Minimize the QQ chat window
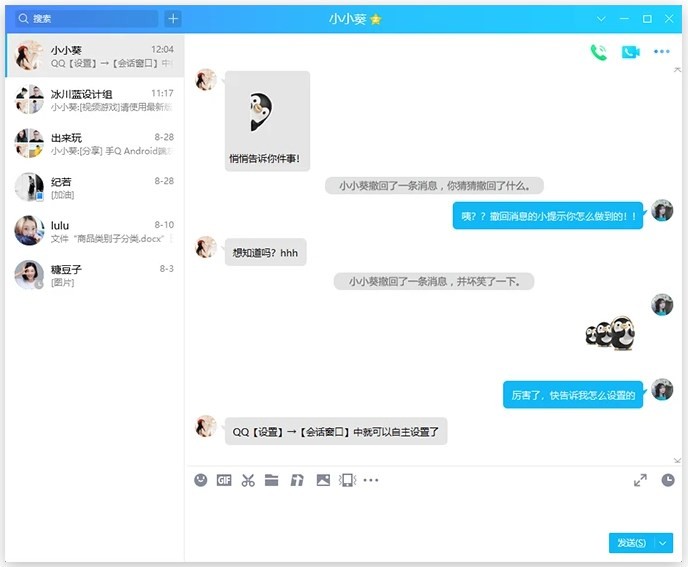The image size is (688, 567). 624,18
